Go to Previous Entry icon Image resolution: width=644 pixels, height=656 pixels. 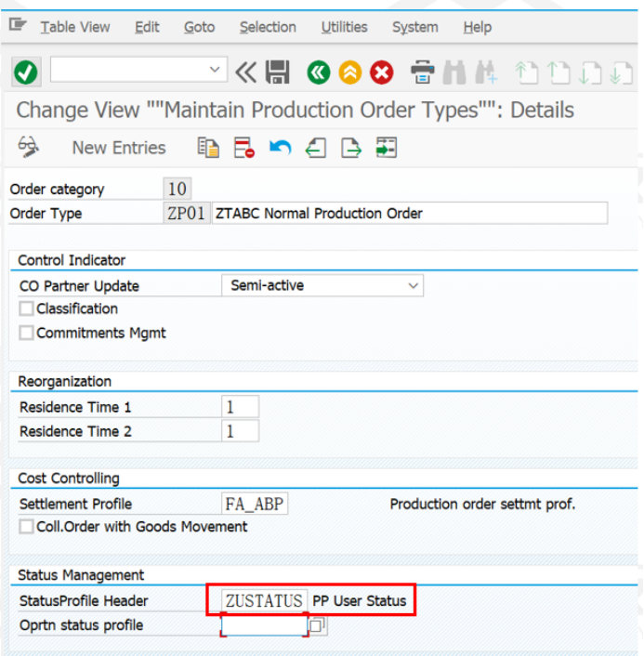pyautogui.click(x=316, y=148)
